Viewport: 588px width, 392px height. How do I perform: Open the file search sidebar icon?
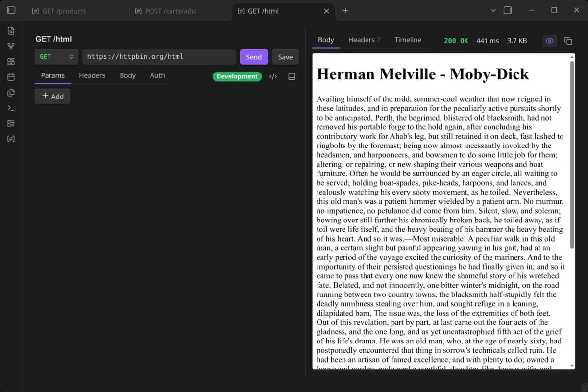point(11,31)
